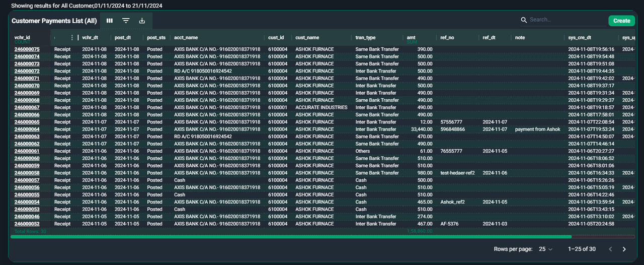Open the columns chooser icon

pos(110,21)
